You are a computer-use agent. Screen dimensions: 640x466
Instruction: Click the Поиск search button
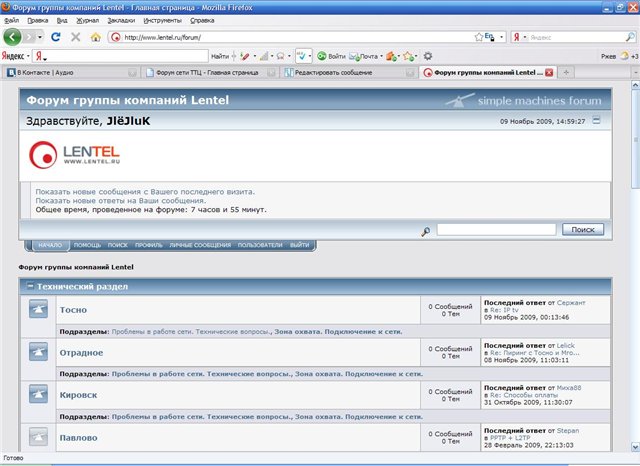(x=583, y=229)
